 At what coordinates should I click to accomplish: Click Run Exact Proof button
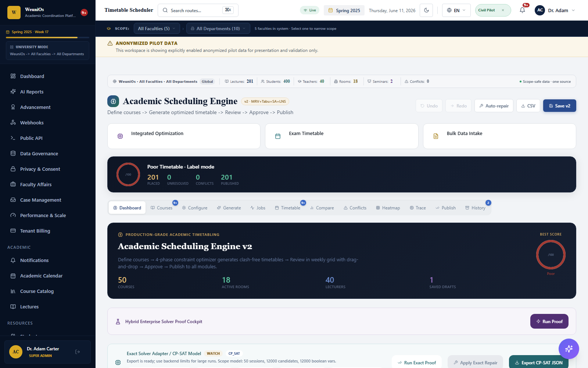(417, 362)
